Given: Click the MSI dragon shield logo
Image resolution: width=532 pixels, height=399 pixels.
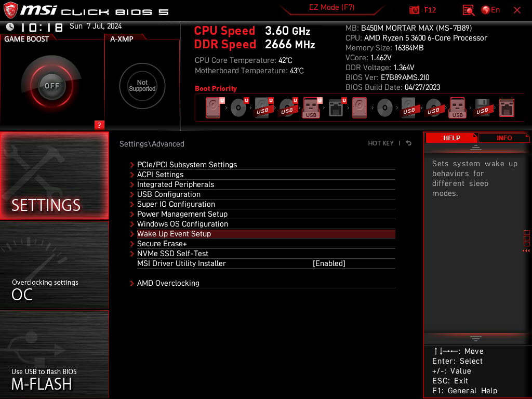Looking at the screenshot, I should coord(10,10).
